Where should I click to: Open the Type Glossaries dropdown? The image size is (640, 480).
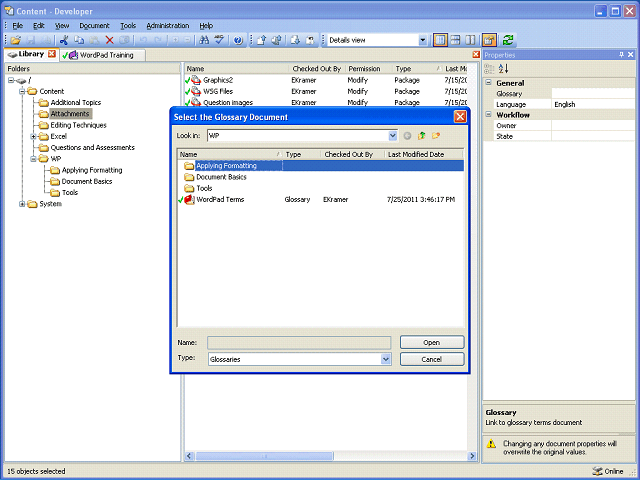click(x=386, y=359)
